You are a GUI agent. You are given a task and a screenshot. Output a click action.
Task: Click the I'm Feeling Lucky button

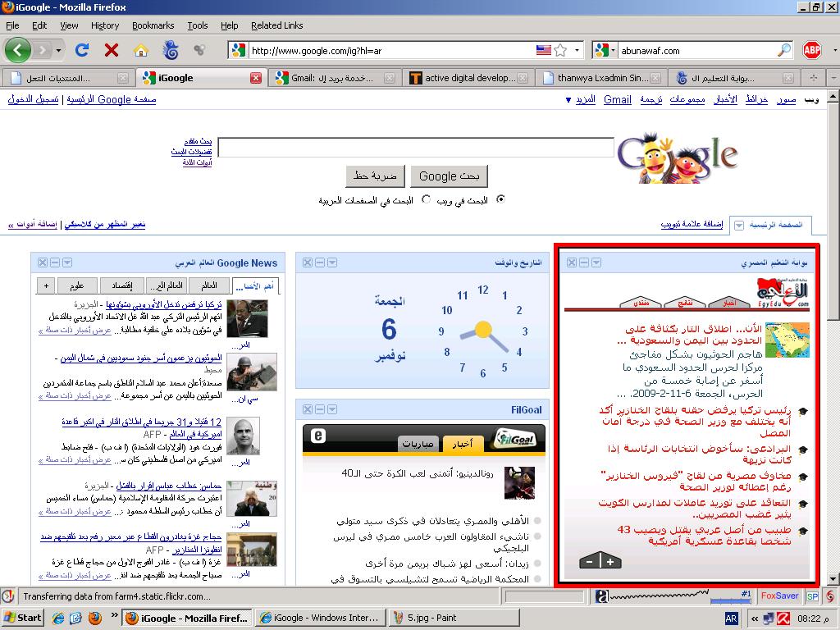(375, 176)
